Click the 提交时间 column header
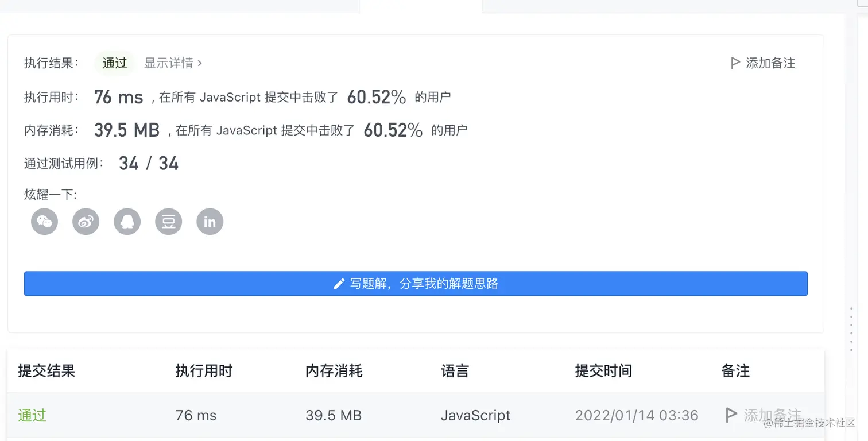The height and width of the screenshot is (441, 868). pyautogui.click(x=603, y=371)
